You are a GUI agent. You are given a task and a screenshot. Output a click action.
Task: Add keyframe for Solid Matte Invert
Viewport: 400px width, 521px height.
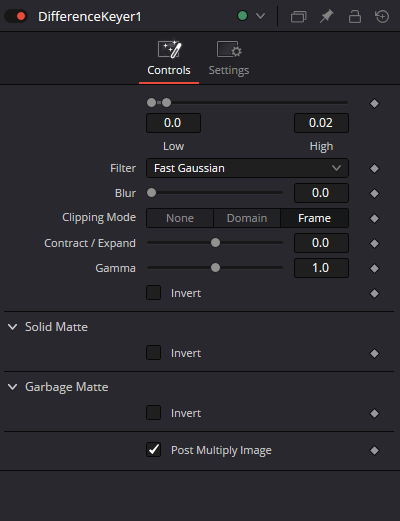click(374, 354)
